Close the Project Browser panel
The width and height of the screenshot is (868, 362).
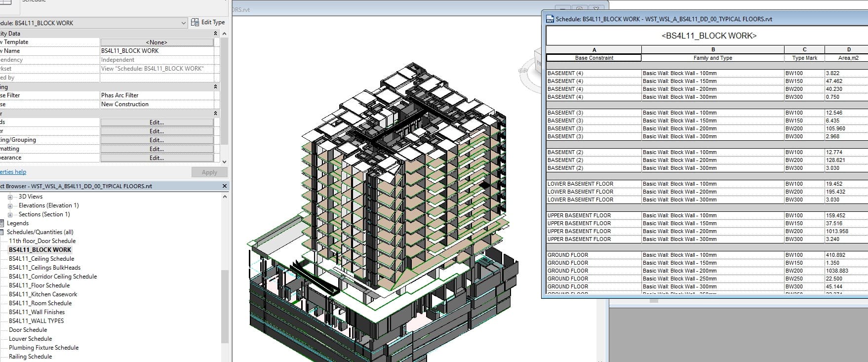pyautogui.click(x=225, y=186)
